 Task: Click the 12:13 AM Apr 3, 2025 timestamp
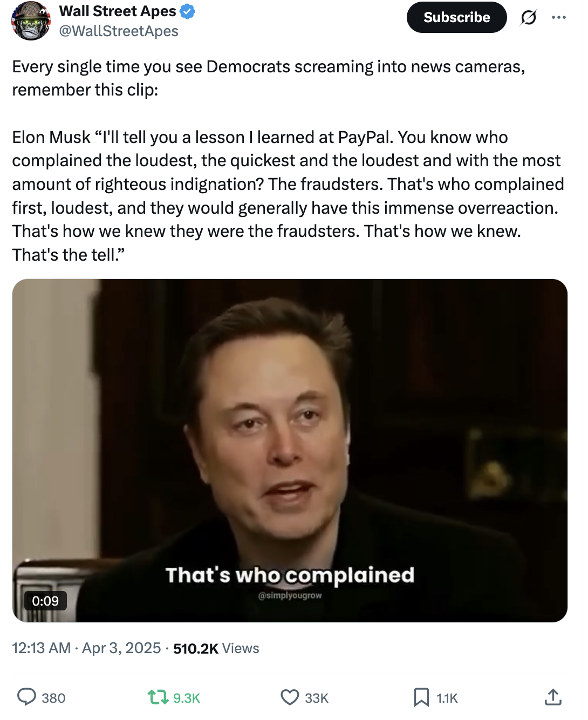tap(86, 648)
